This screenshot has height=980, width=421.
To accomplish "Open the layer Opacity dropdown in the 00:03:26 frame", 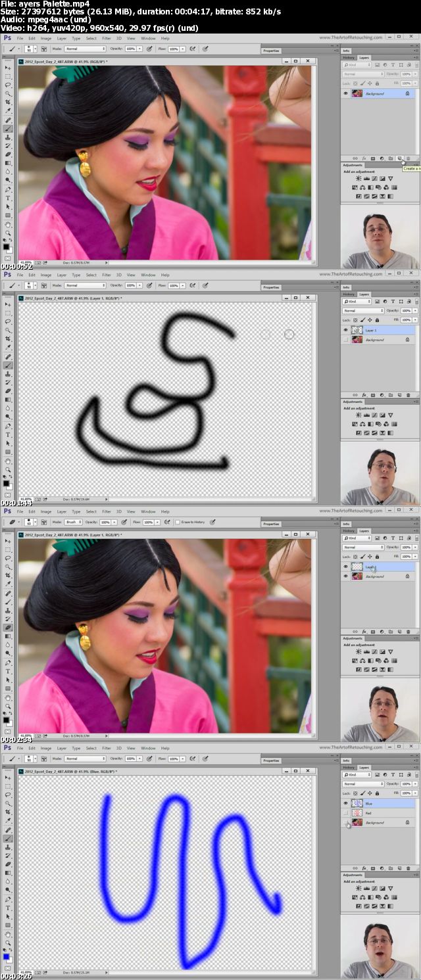I will [415, 784].
